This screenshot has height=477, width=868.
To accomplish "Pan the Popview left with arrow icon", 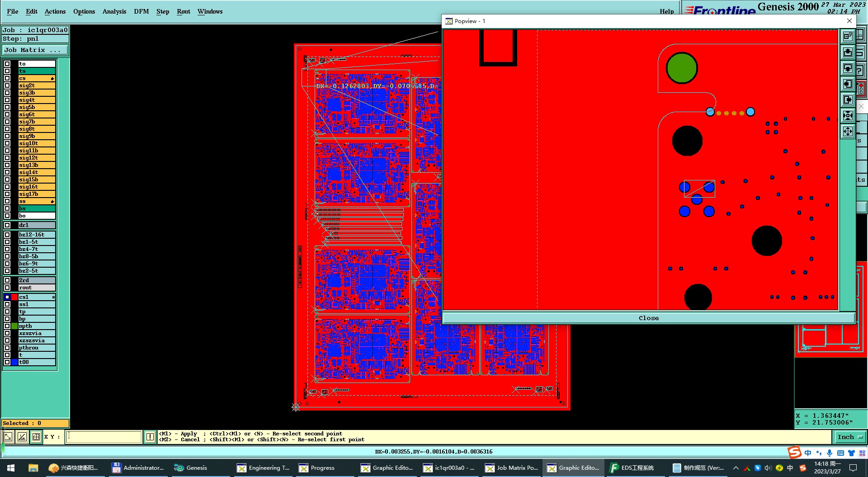I will click(848, 84).
